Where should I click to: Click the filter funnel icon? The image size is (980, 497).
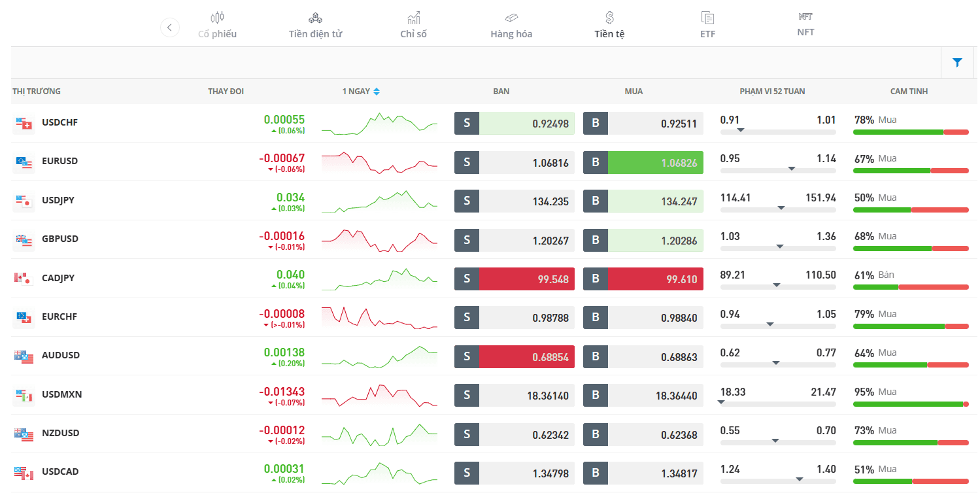(x=958, y=63)
